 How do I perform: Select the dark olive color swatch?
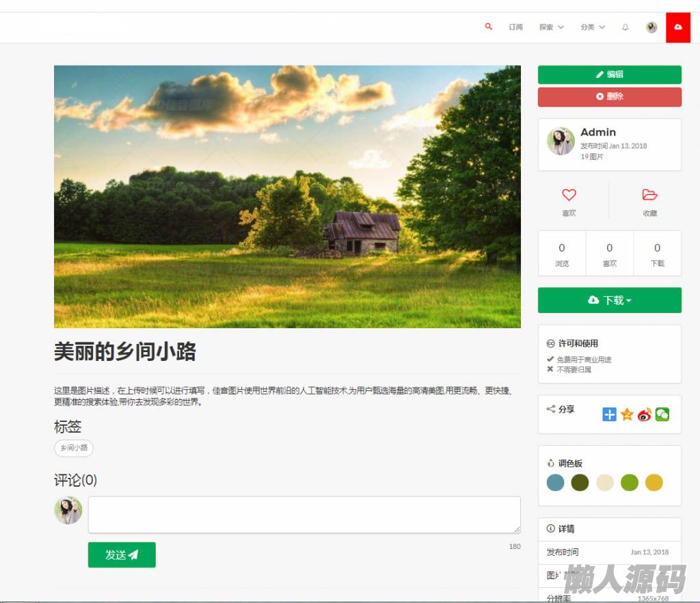pyautogui.click(x=580, y=483)
